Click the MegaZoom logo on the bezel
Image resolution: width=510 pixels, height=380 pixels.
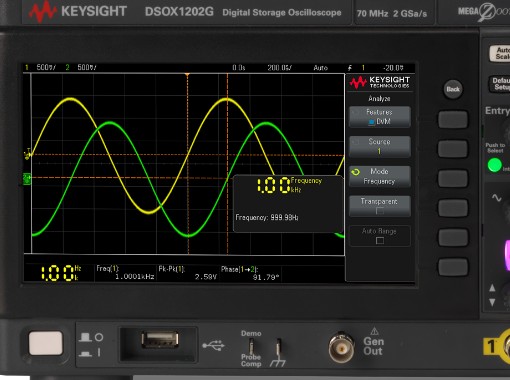click(x=484, y=12)
